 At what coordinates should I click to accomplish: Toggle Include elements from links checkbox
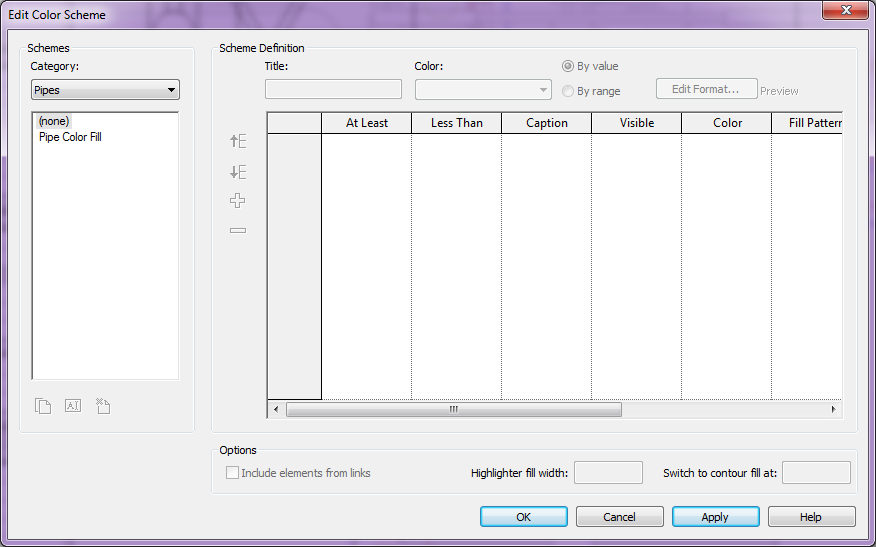(232, 473)
